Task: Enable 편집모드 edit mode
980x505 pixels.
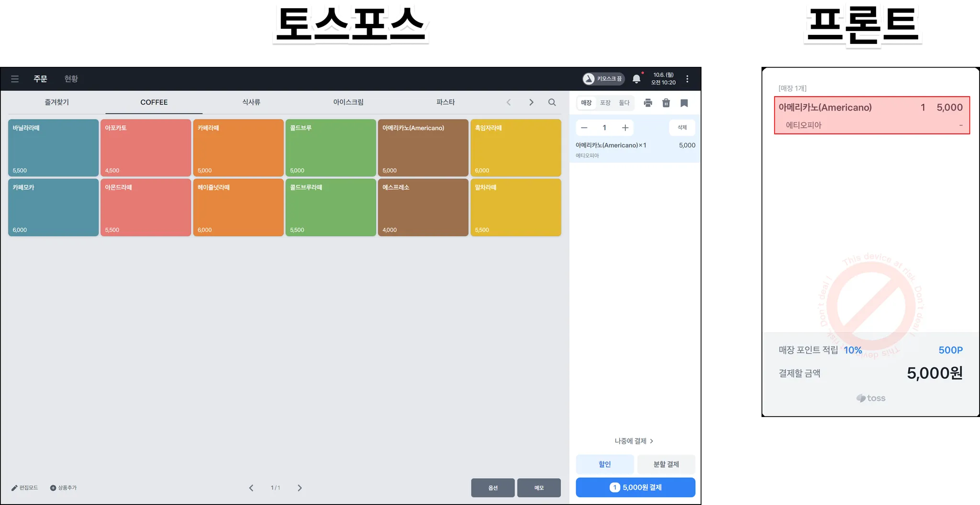Action: point(24,488)
